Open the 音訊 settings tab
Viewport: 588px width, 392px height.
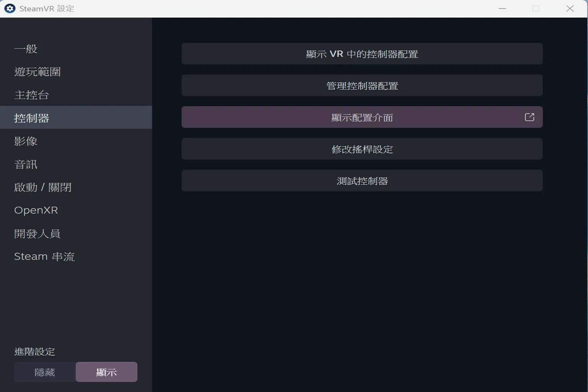(26, 164)
